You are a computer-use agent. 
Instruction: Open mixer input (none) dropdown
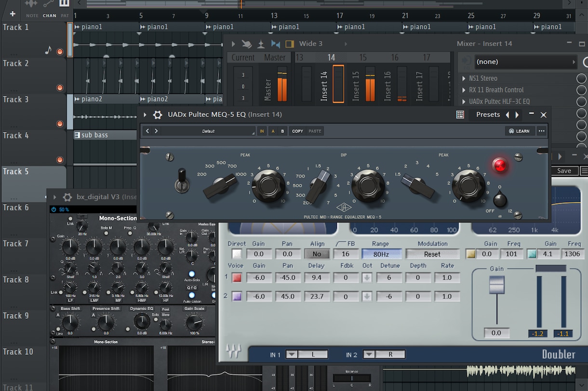click(x=525, y=62)
